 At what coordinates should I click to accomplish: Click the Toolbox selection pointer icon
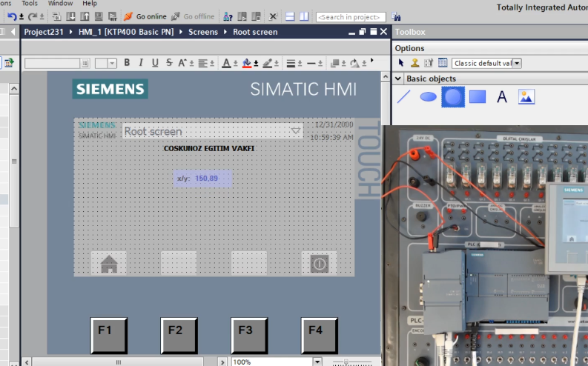401,62
